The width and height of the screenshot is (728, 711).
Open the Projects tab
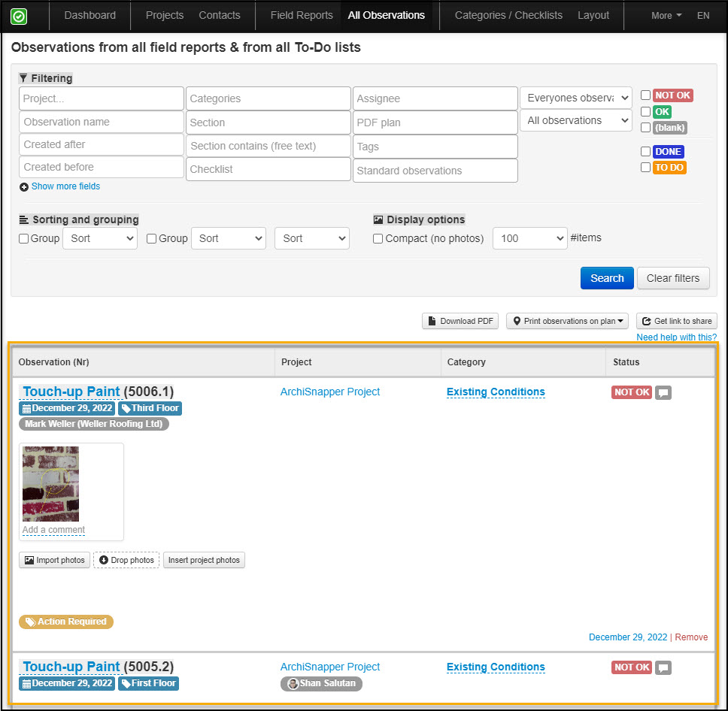point(165,15)
